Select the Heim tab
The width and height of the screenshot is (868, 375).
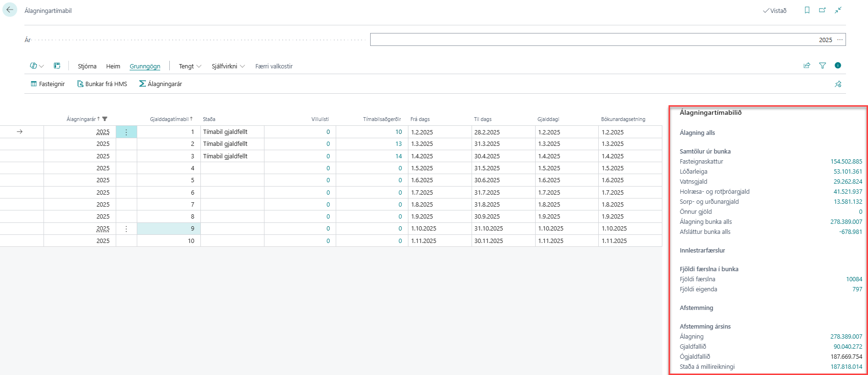(x=113, y=66)
